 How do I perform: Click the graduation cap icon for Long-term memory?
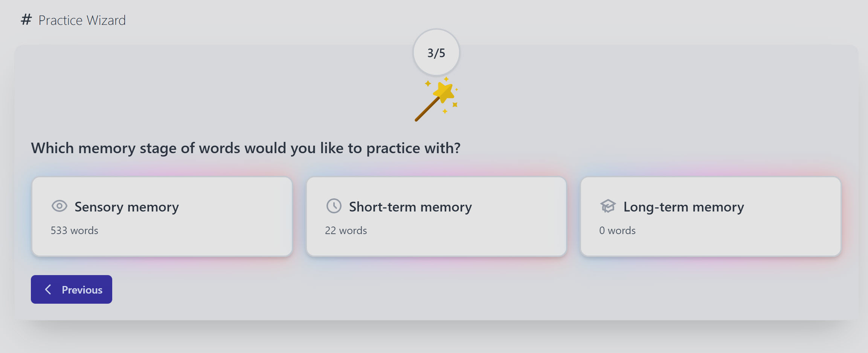point(608,206)
